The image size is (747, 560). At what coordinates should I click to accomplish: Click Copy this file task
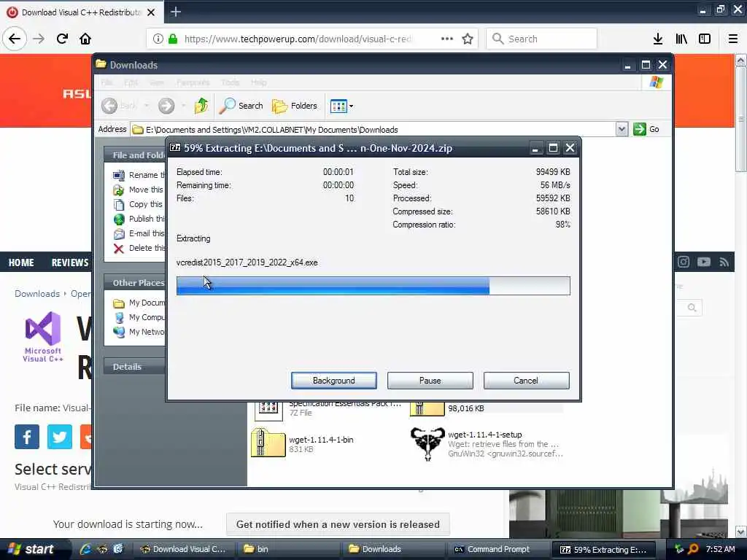138,204
